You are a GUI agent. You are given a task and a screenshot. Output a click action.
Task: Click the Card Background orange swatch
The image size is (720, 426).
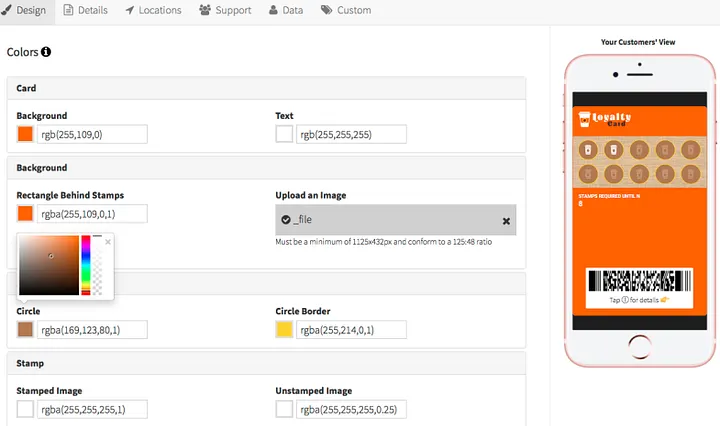[25, 134]
